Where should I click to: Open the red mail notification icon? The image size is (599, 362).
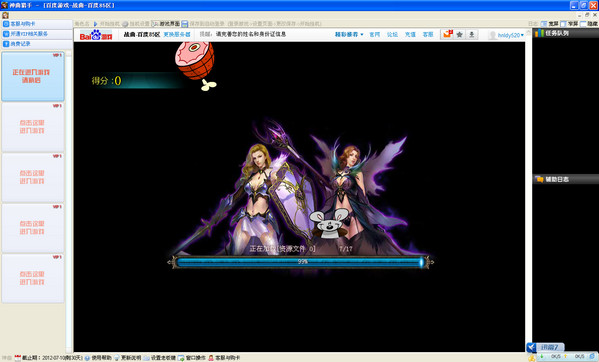[x=447, y=34]
